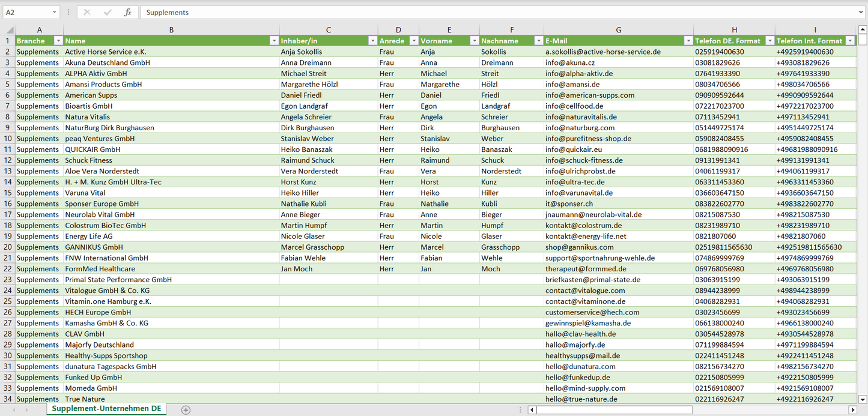The image size is (868, 416).
Task: Select column G header
Action: click(619, 30)
